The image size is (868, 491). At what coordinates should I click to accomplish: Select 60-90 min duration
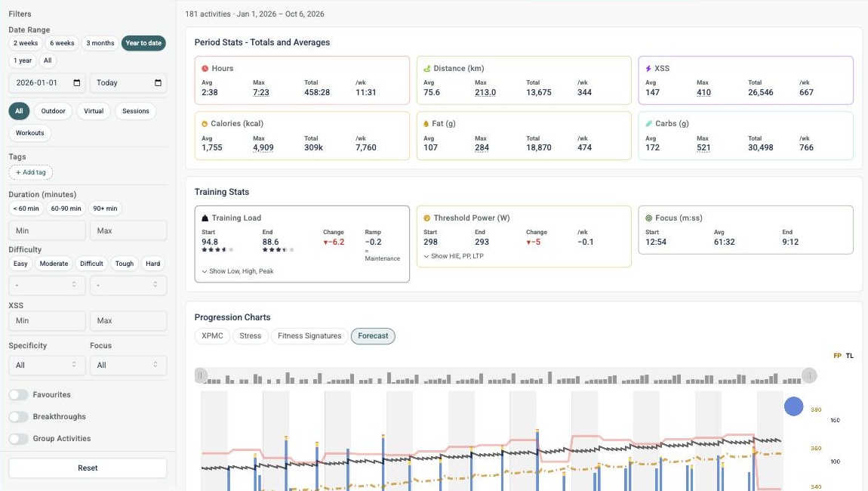pyautogui.click(x=66, y=209)
